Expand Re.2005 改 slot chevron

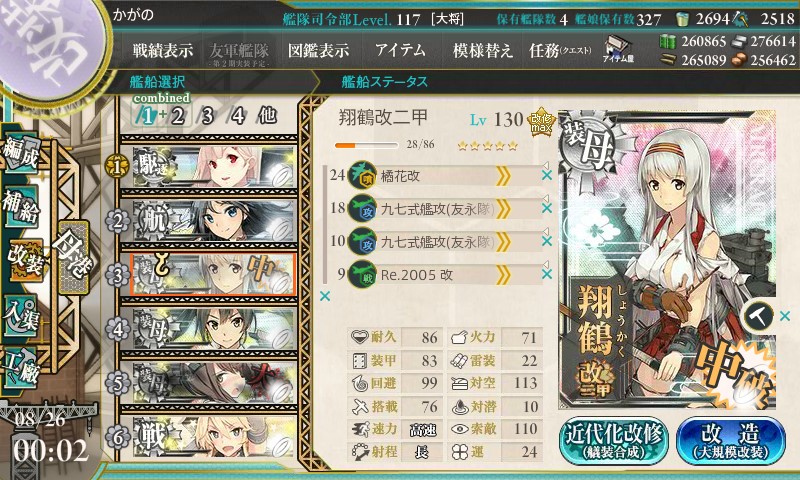[503, 275]
